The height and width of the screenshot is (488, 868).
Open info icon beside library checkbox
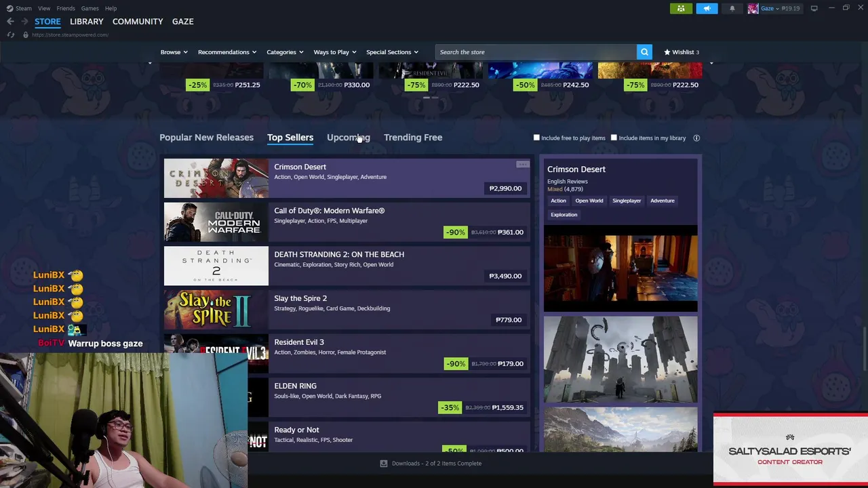pyautogui.click(x=696, y=138)
